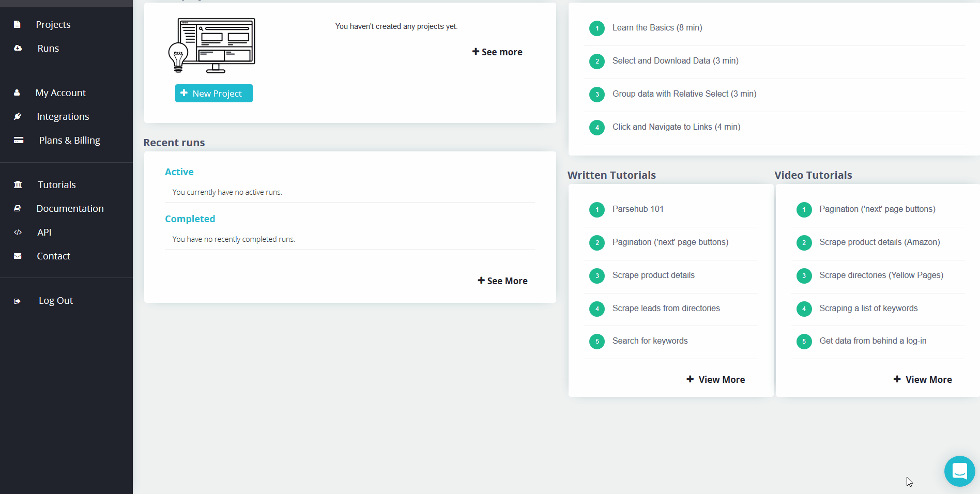Screen dimensions: 980x494
Task: Click the Documentation book icon
Action: tap(18, 208)
